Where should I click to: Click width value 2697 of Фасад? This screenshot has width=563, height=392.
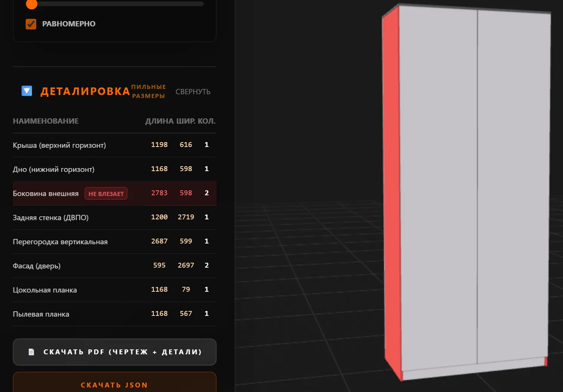(x=186, y=265)
